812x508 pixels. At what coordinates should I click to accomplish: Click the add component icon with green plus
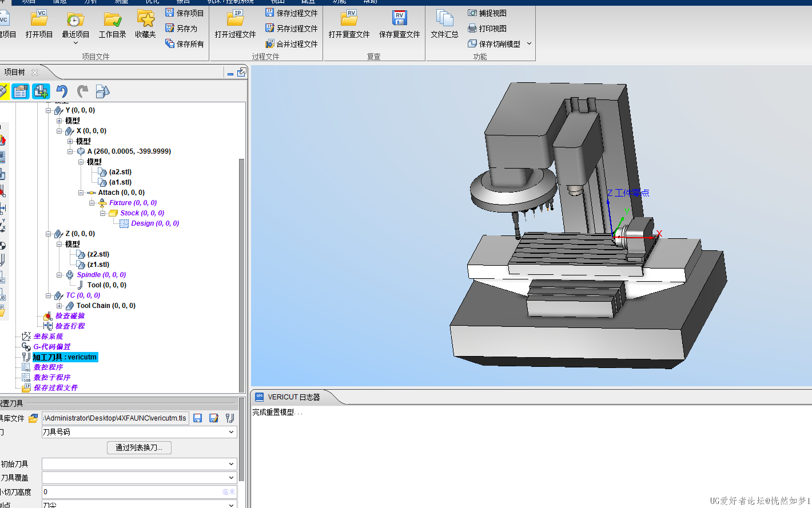(x=41, y=91)
